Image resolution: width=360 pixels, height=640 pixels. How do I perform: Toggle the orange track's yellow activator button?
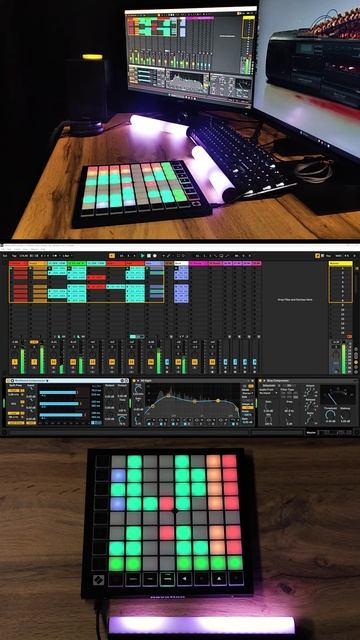(x=34, y=362)
